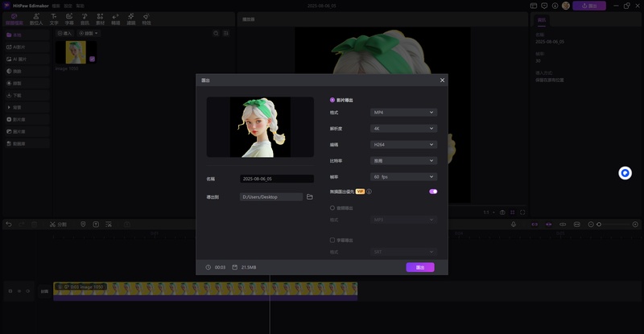This screenshot has height=334, width=644.
Task: Open the 4K resolution dropdown
Action: 403,129
